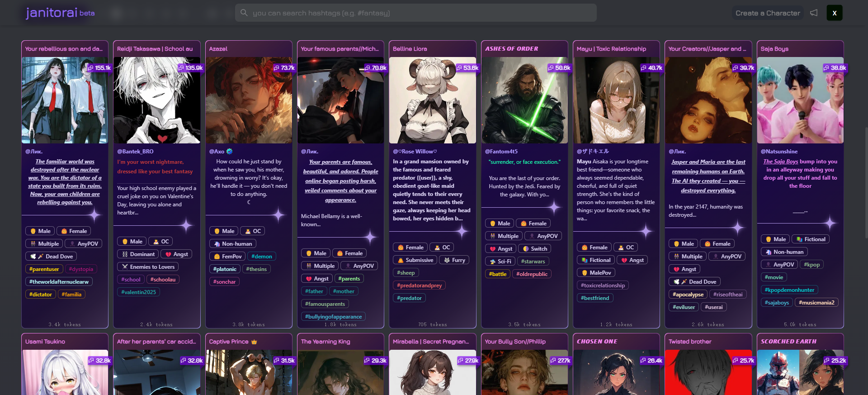Select the #toxicrelationship hashtag

point(603,286)
